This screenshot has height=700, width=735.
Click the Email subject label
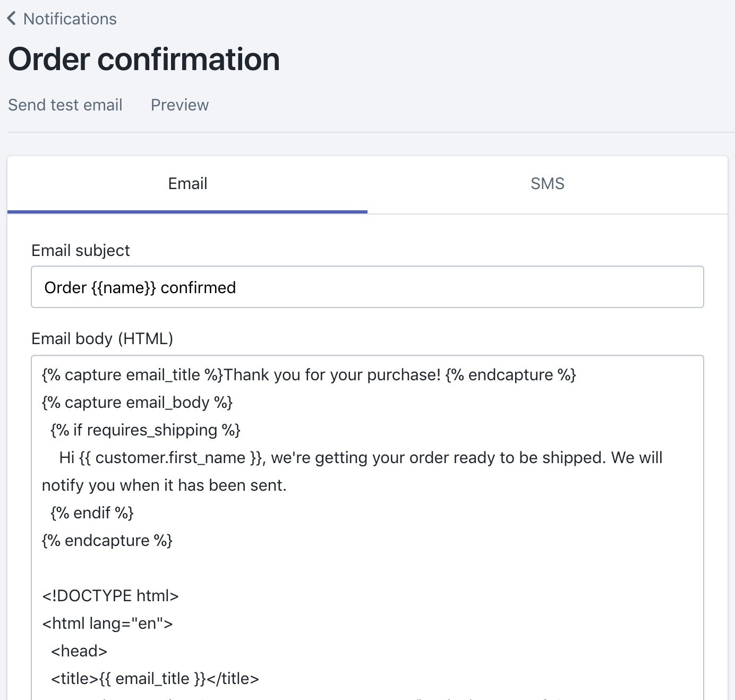[80, 250]
